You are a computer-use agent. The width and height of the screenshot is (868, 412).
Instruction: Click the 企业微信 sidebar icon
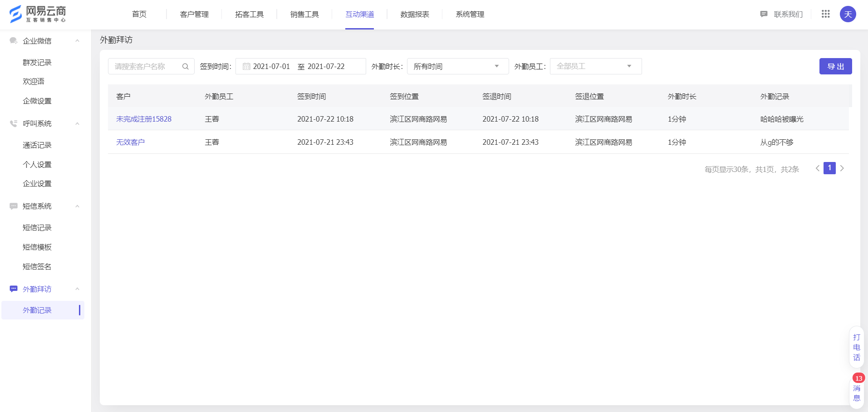13,41
